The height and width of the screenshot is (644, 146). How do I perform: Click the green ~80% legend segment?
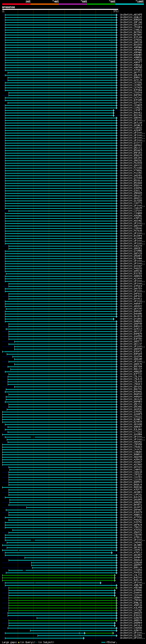(101, 4)
